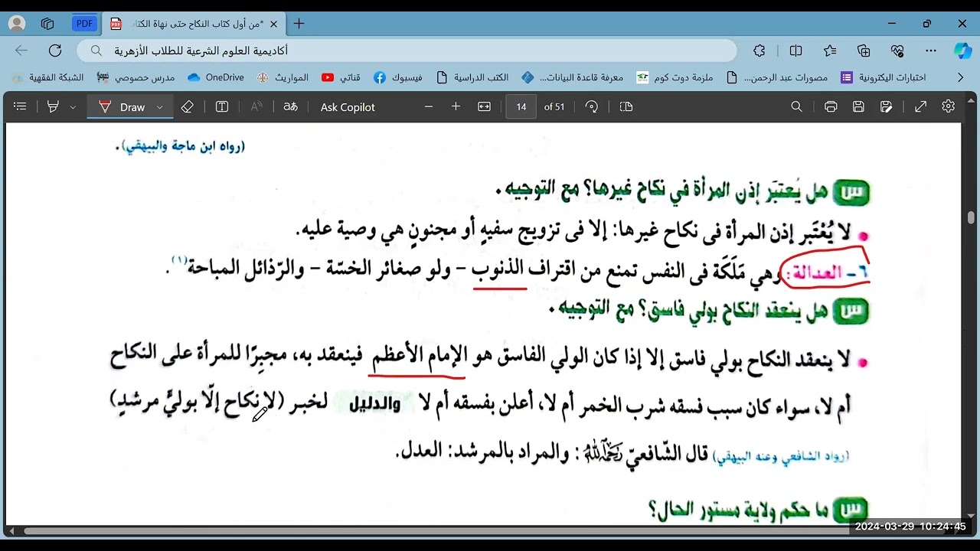Screen dimensions: 980x551
Task: Open a new browser tab
Action: pos(299,24)
